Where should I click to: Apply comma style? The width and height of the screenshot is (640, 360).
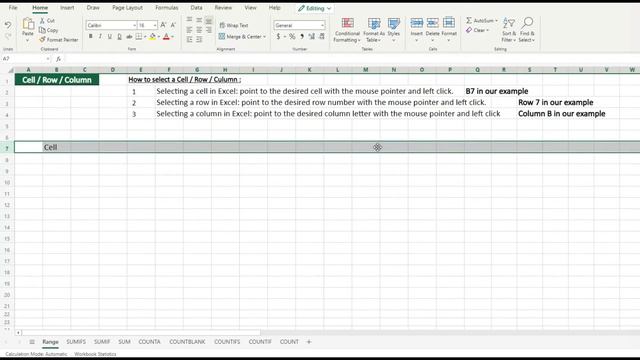(302, 37)
